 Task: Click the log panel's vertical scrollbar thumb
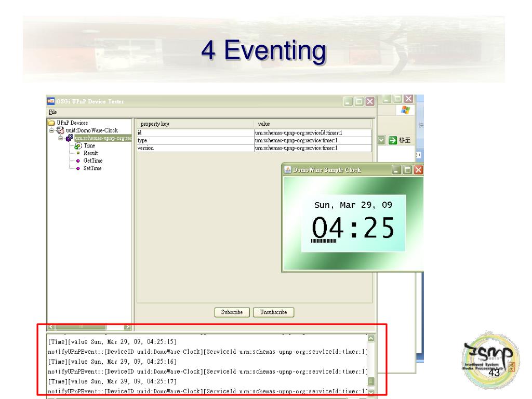click(371, 381)
